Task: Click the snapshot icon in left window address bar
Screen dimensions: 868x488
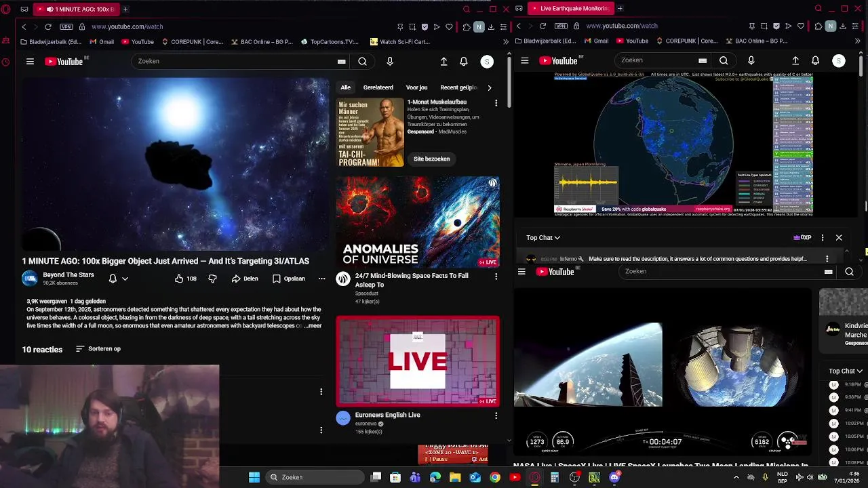Action: (412, 26)
